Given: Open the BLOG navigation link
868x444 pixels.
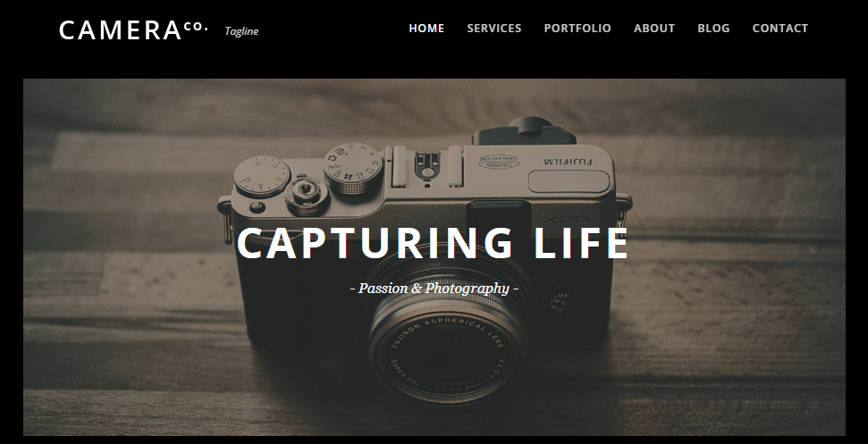Looking at the screenshot, I should pos(713,29).
